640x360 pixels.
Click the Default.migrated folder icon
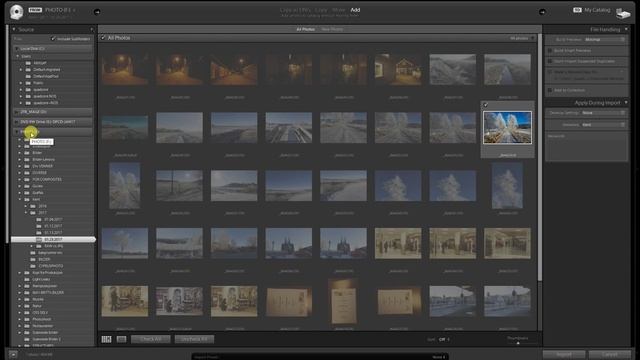click(28, 70)
